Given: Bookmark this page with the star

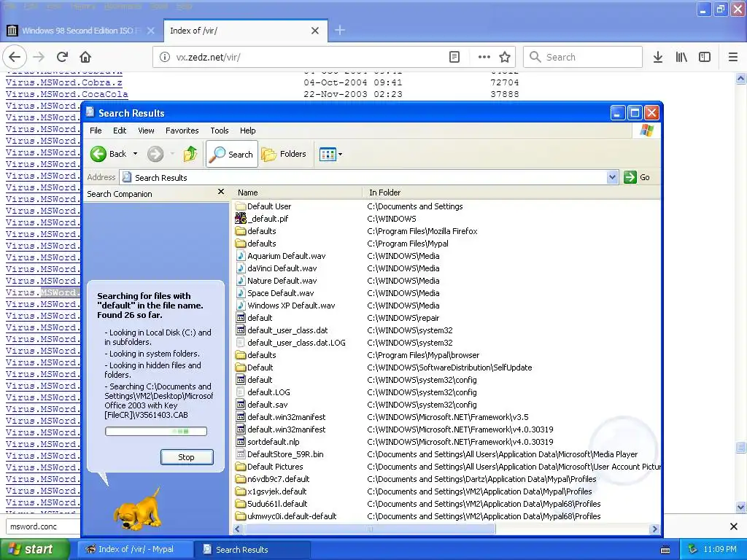Looking at the screenshot, I should pyautogui.click(x=505, y=57).
